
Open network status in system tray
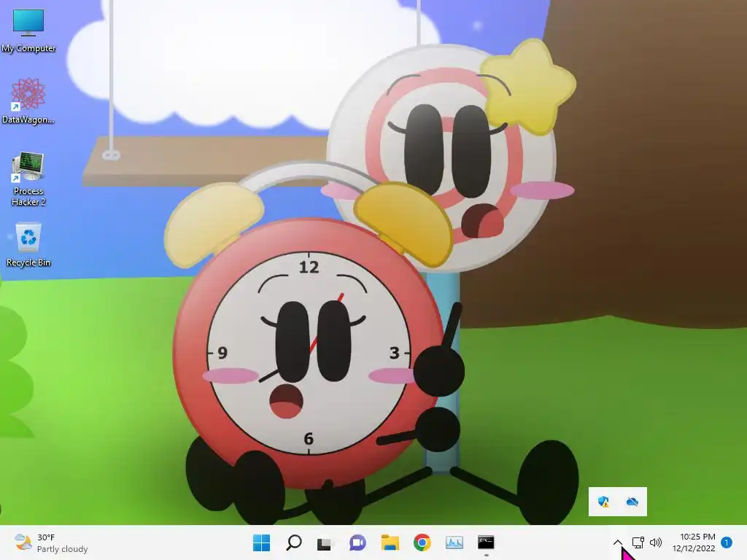click(x=638, y=542)
